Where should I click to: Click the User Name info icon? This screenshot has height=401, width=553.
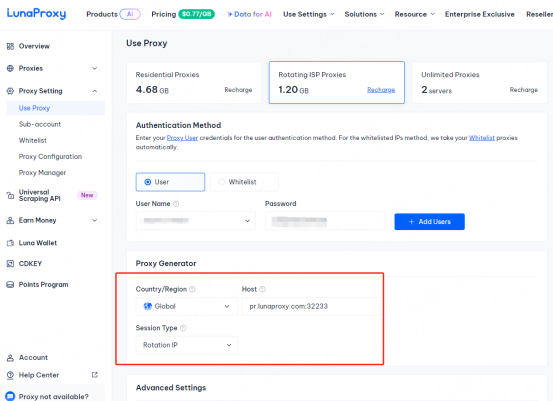tap(176, 203)
